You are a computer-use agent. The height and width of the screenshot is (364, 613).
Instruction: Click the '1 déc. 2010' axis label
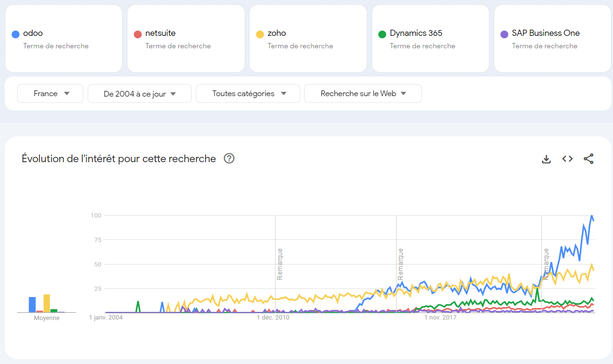273,317
